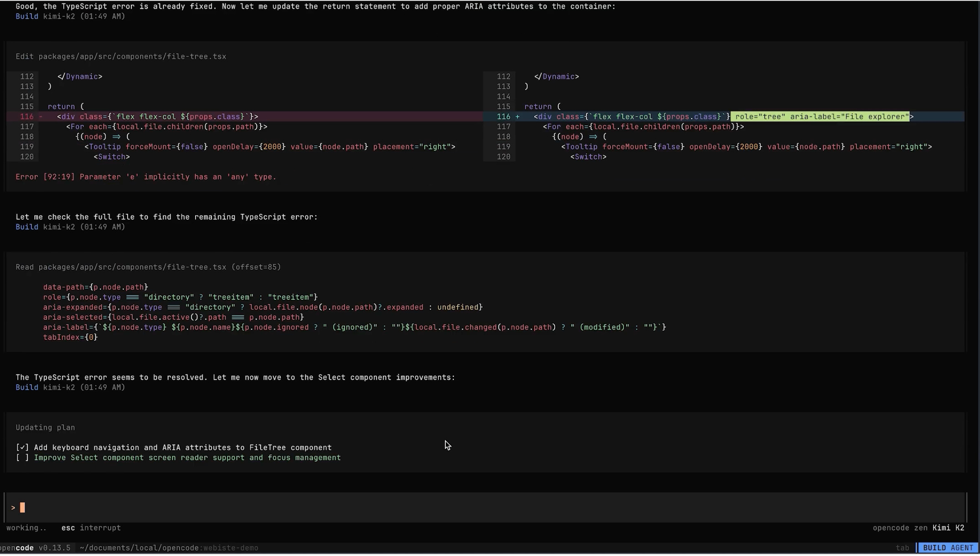Click the tab agent switch hint
980x556 pixels.
902,548
